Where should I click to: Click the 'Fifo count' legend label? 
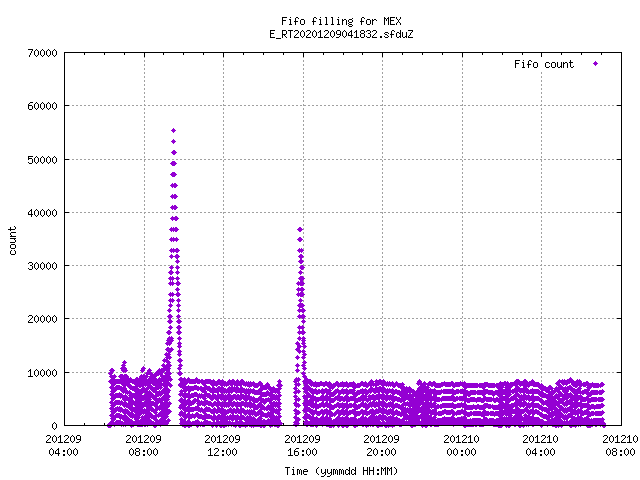tap(544, 64)
